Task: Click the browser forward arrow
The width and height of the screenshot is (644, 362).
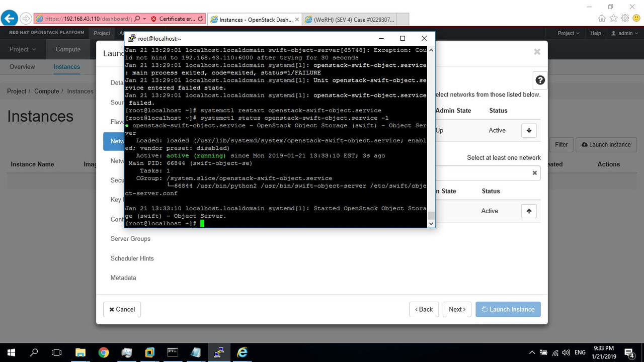Action: pos(26,19)
